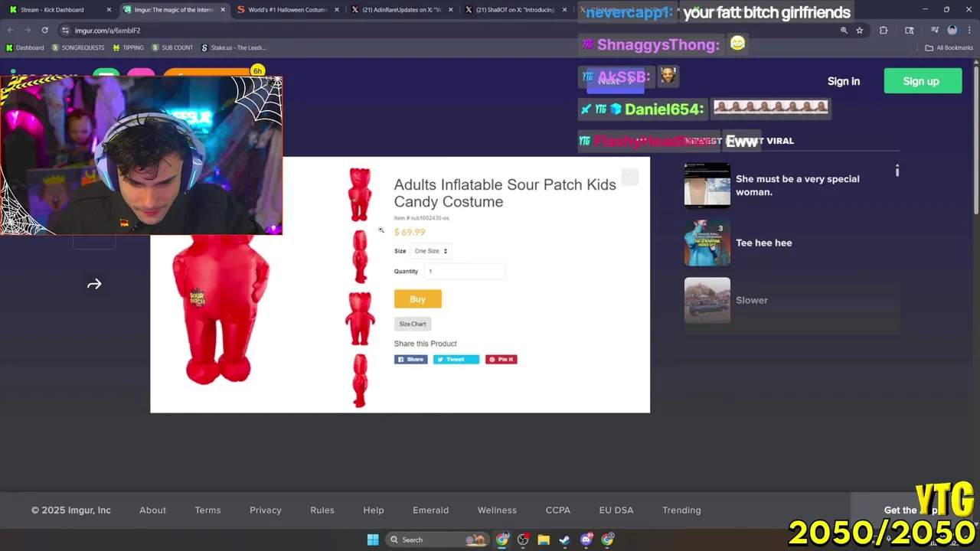Click the Imgur Sign in link

pyautogui.click(x=844, y=81)
